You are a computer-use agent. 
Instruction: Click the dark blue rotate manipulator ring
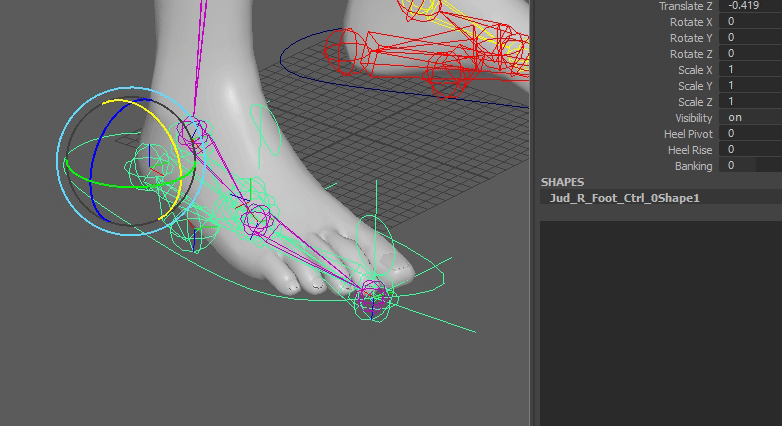(91, 170)
